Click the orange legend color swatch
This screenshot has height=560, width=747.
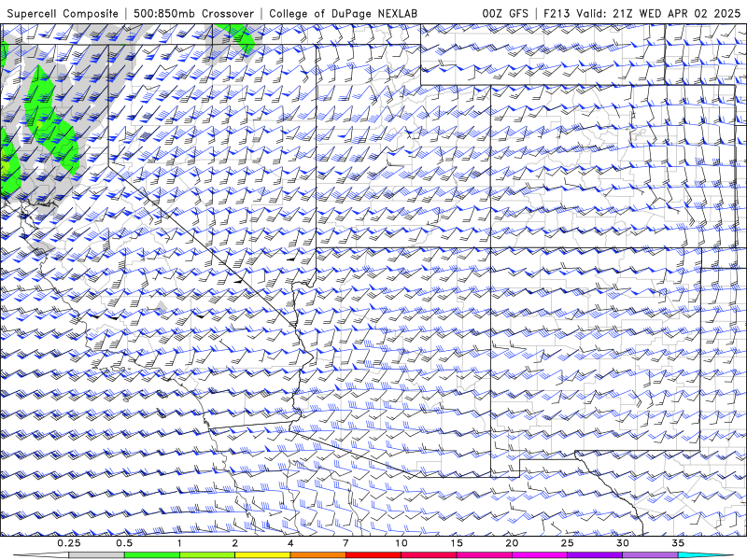[x=317, y=555]
